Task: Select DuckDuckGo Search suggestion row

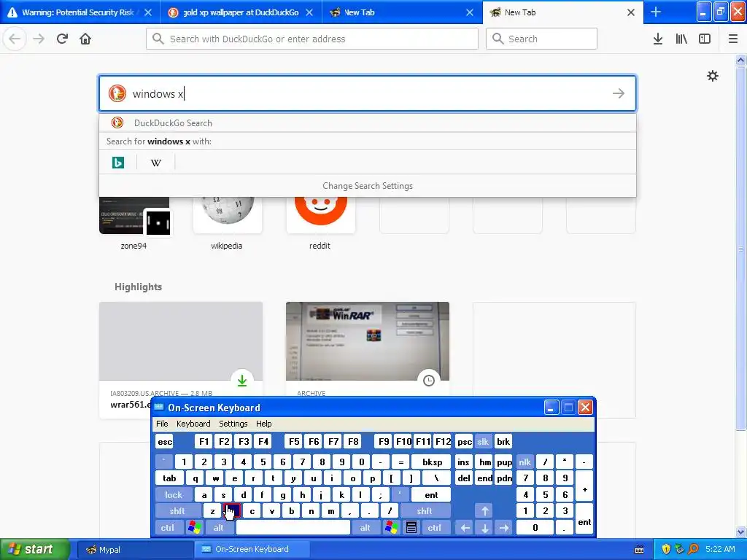Action: (x=368, y=122)
